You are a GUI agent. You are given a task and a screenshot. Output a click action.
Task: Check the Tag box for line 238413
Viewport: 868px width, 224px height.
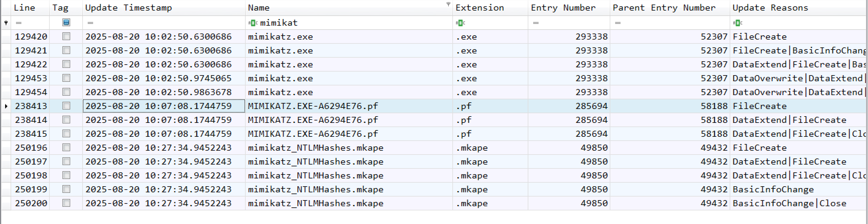tap(66, 106)
